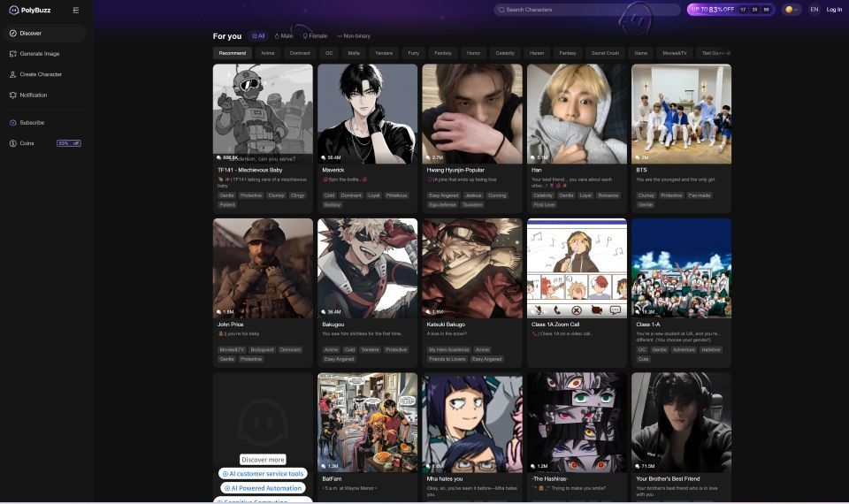Open the Katsuki Bakugo character image
849x504 pixels.
click(x=472, y=268)
